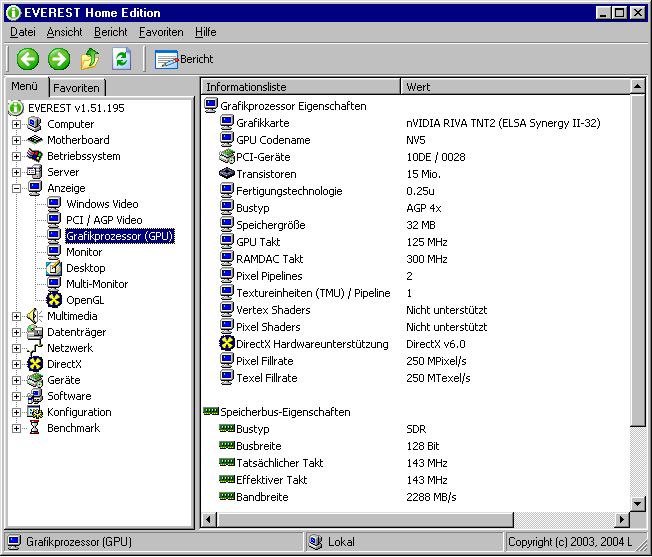Expand the Geräte tree node
Viewport: 652px width, 557px height.
pos(16,380)
